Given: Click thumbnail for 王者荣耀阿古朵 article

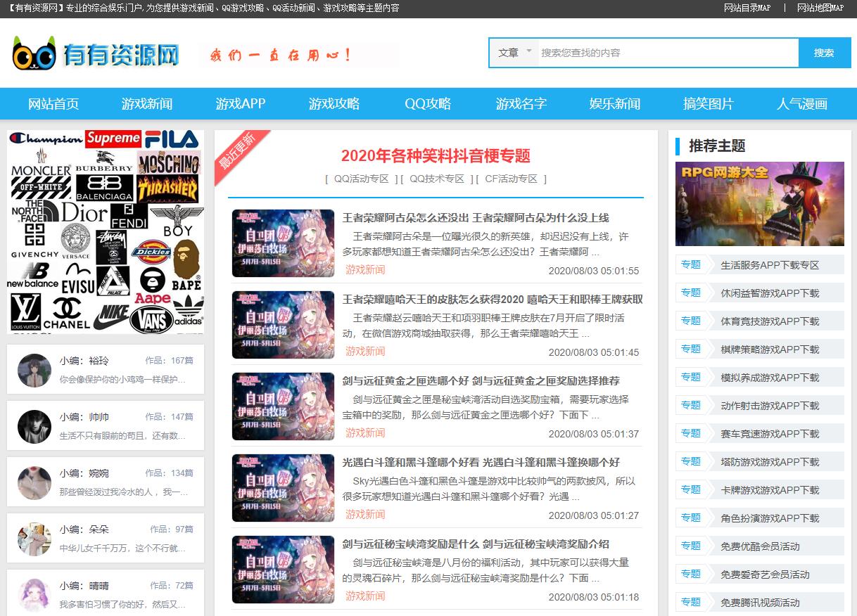Looking at the screenshot, I should click(284, 243).
